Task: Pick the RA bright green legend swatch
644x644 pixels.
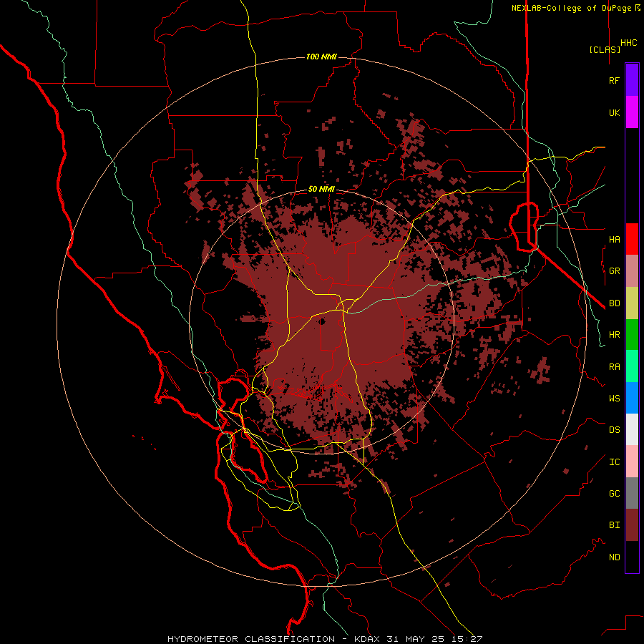Action: (x=632, y=366)
